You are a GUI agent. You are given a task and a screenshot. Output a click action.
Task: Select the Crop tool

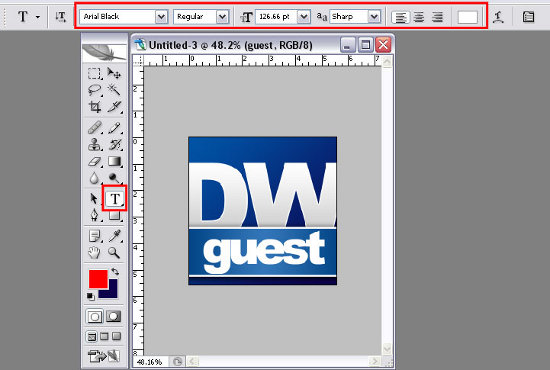(94, 106)
